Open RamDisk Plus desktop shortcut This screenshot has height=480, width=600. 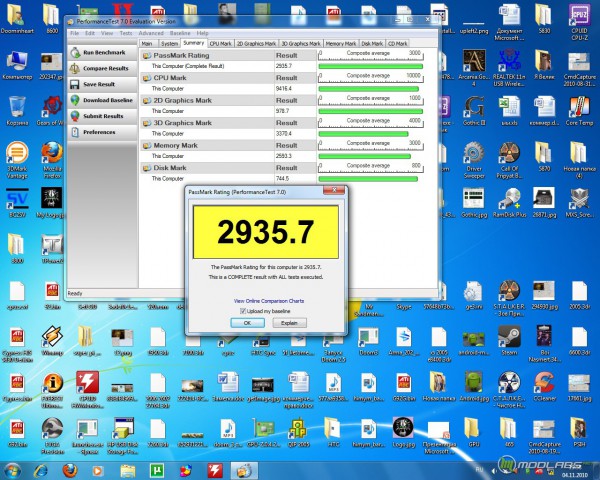pyautogui.click(x=509, y=203)
